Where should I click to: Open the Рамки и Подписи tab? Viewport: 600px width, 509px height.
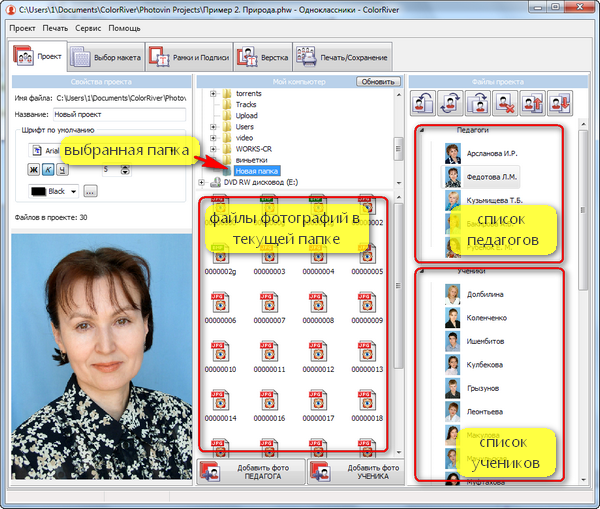(x=189, y=57)
